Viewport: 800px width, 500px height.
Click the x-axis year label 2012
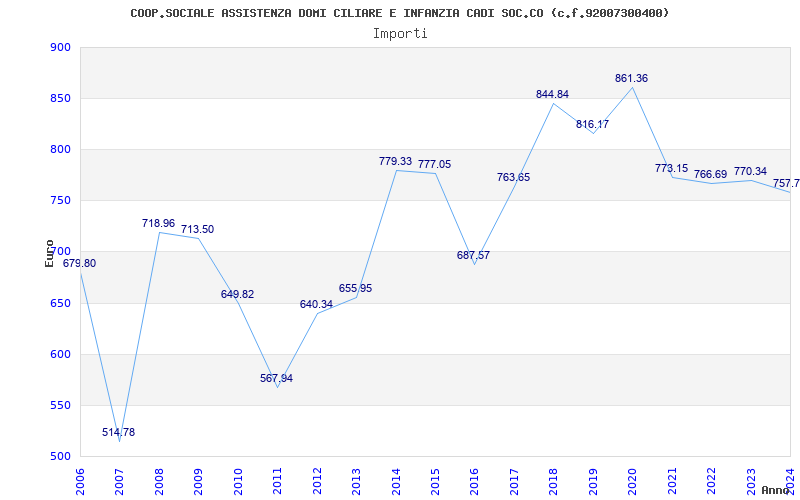[x=317, y=481]
